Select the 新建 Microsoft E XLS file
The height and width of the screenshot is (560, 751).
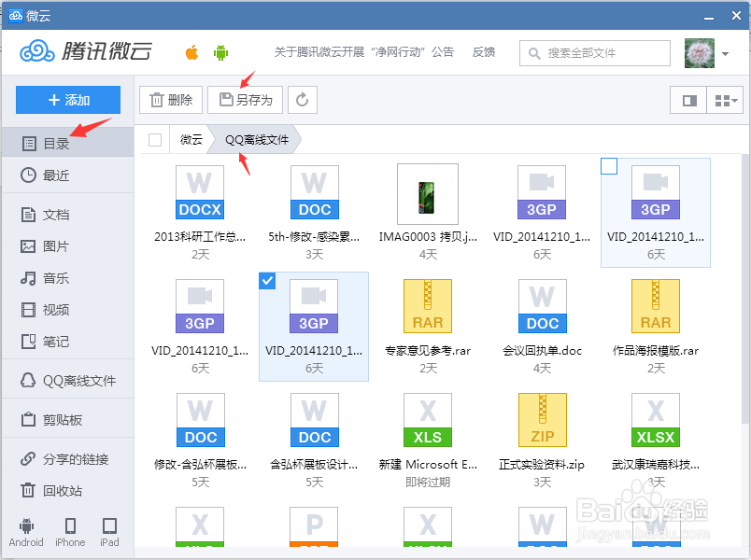[428, 420]
